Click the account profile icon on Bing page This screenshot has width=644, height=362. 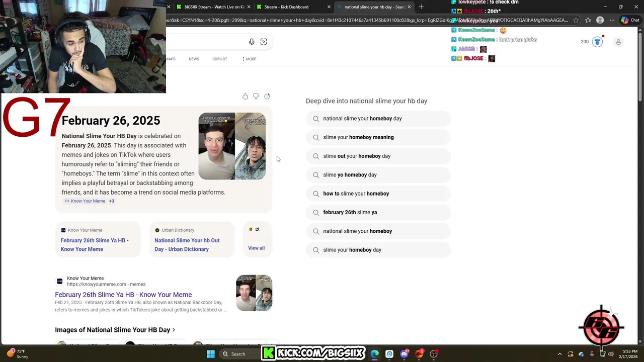click(618, 42)
